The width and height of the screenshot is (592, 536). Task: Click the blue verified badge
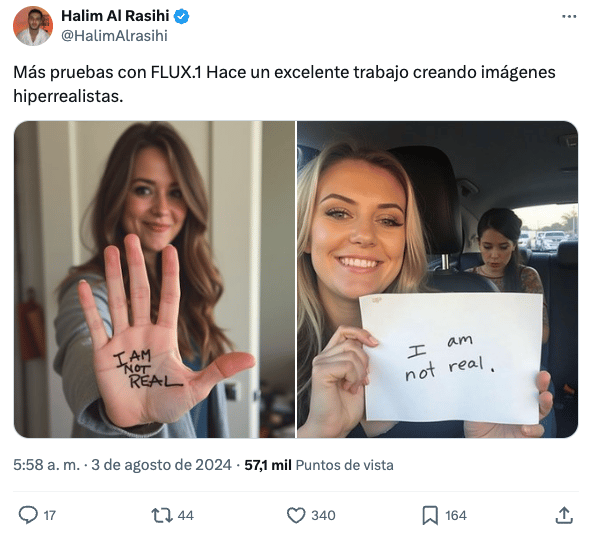[182, 16]
